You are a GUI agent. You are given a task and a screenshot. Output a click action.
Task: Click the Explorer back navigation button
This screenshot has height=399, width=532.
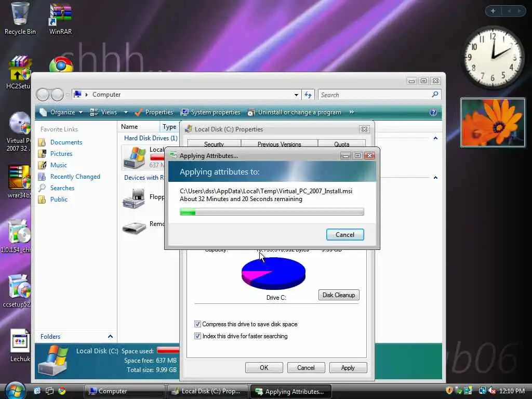[x=43, y=95]
